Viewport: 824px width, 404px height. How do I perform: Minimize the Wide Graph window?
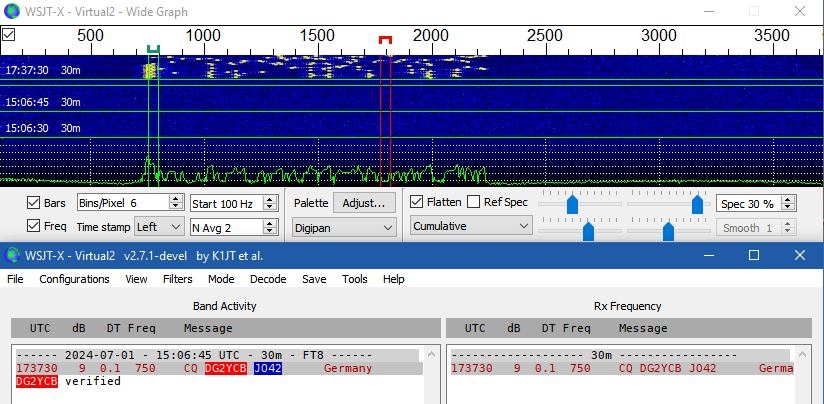click(708, 11)
